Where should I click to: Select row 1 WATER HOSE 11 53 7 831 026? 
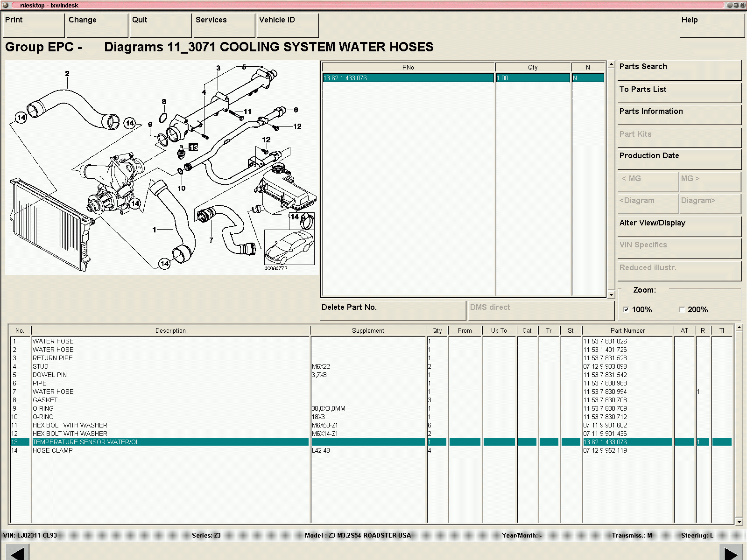(371, 341)
